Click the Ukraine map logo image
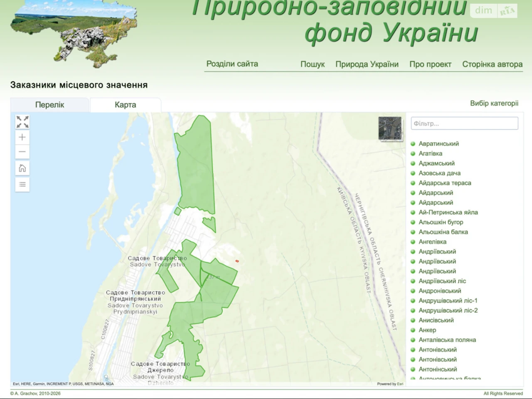The image size is (532, 399). click(x=74, y=32)
